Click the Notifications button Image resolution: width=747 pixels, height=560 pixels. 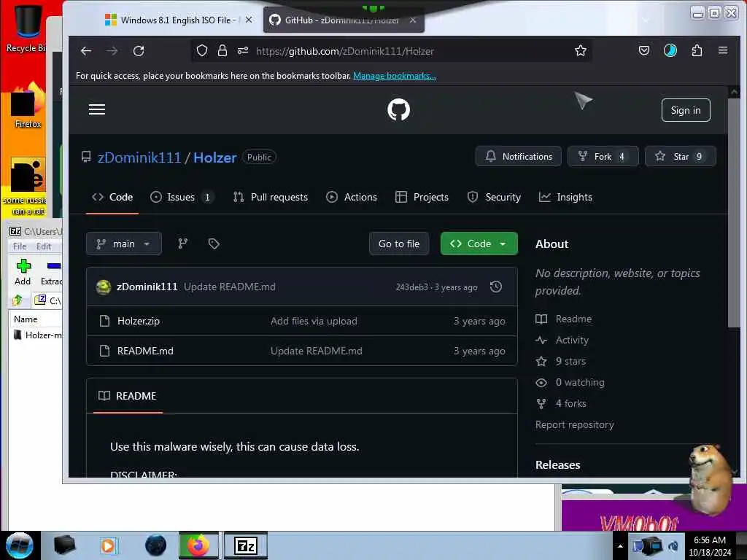(x=519, y=156)
